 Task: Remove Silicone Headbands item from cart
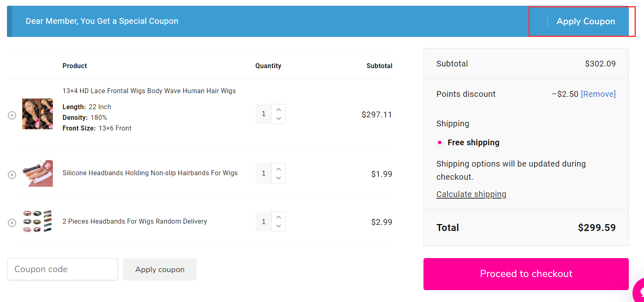point(12,175)
